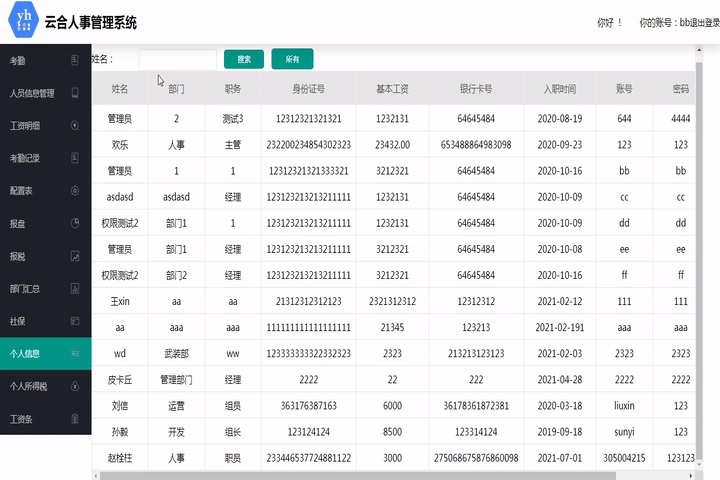
Task: Click the 报盘 pie chart icon
Action: (x=75, y=224)
